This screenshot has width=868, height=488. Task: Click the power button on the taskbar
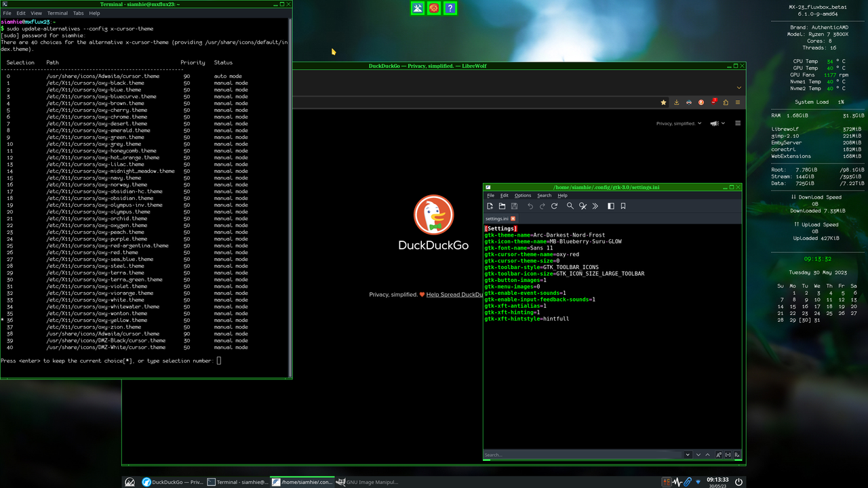[738, 482]
